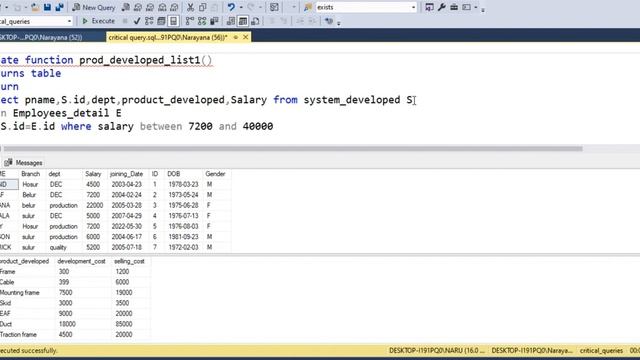The height and width of the screenshot is (360, 640).
Task: Open the Properties wrench icon
Action: pyautogui.click(x=442, y=7)
